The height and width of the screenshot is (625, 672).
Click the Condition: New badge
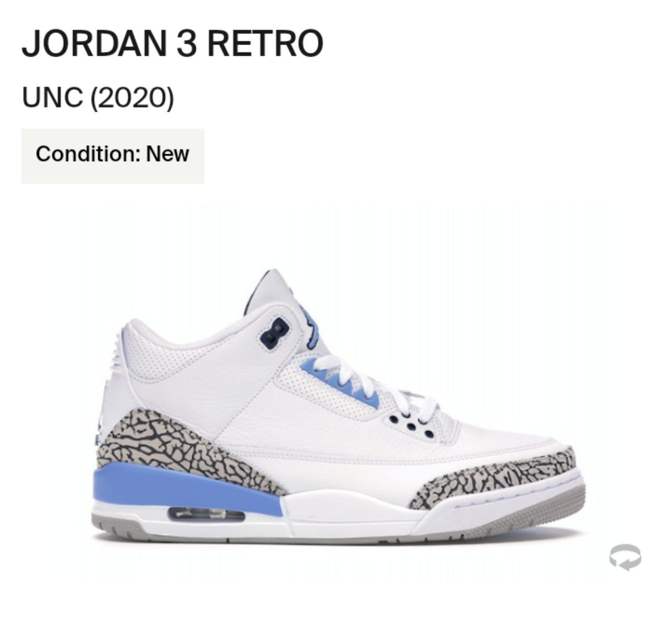pyautogui.click(x=113, y=156)
